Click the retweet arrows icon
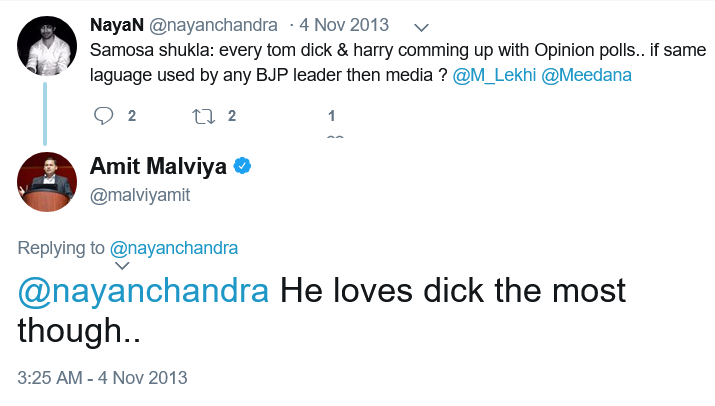Screen dimensions: 715x406 (203, 116)
